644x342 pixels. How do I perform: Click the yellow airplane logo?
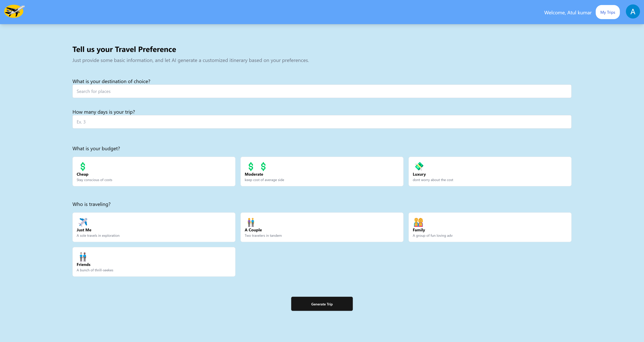[x=14, y=11]
